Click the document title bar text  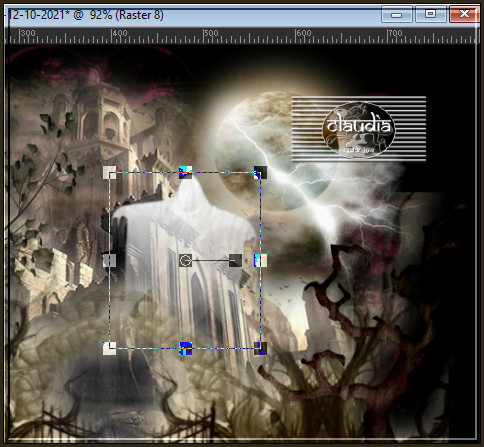coord(86,15)
